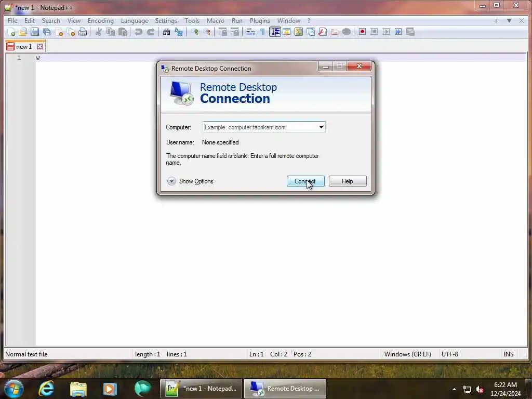
Task: Open the Document Map panel icon
Action: 299,32
